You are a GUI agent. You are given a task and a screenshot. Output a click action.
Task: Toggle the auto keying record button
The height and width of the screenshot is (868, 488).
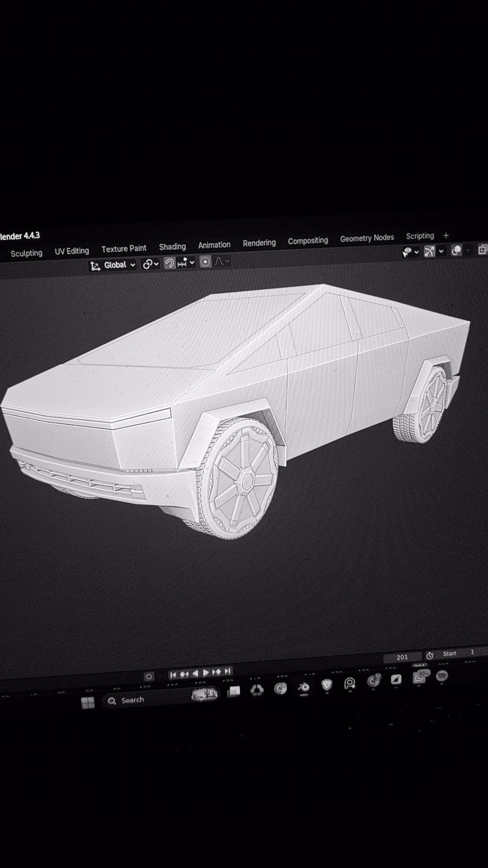(149, 677)
